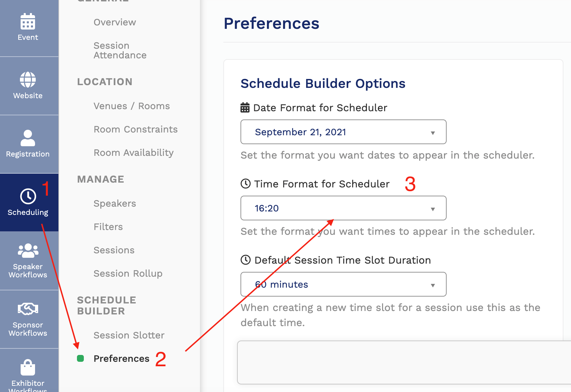Viewport: 571px width, 392px height.
Task: Open the Room Availability page
Action: (x=133, y=152)
